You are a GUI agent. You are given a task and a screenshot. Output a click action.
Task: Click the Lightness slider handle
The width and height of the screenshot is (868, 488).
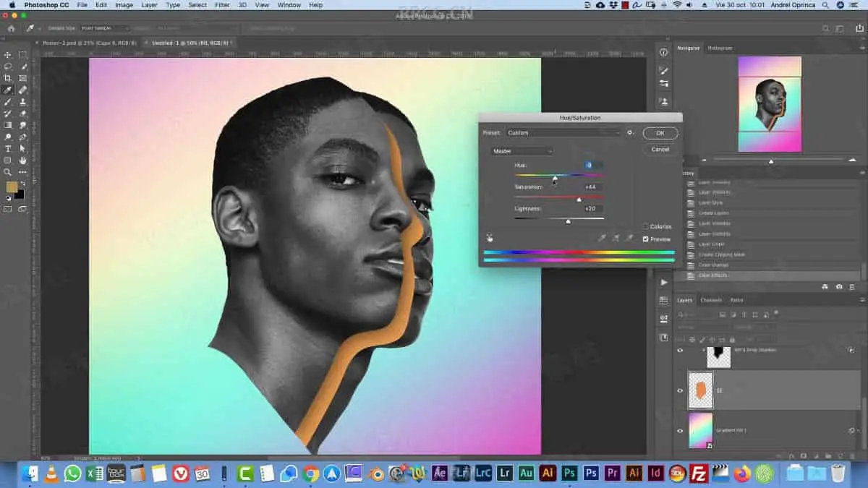pyautogui.click(x=568, y=221)
